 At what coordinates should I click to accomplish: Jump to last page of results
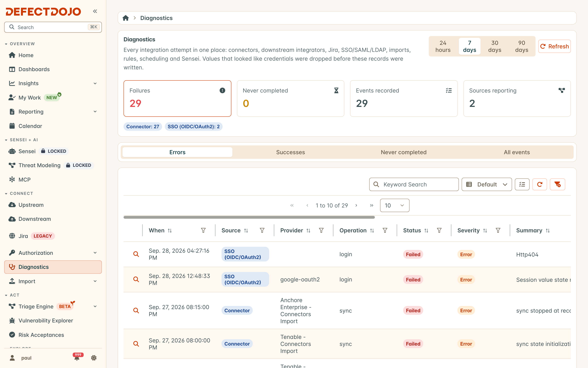[372, 205]
